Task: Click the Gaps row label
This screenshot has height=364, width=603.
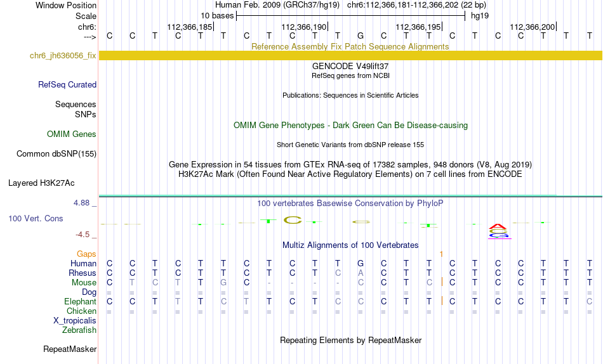Action: point(86,254)
